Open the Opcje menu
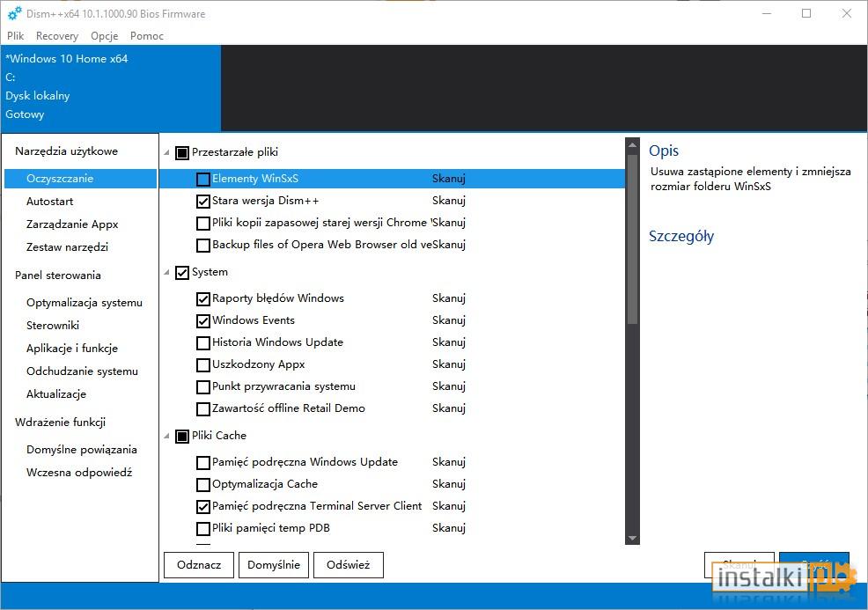The width and height of the screenshot is (868, 610). pos(104,36)
